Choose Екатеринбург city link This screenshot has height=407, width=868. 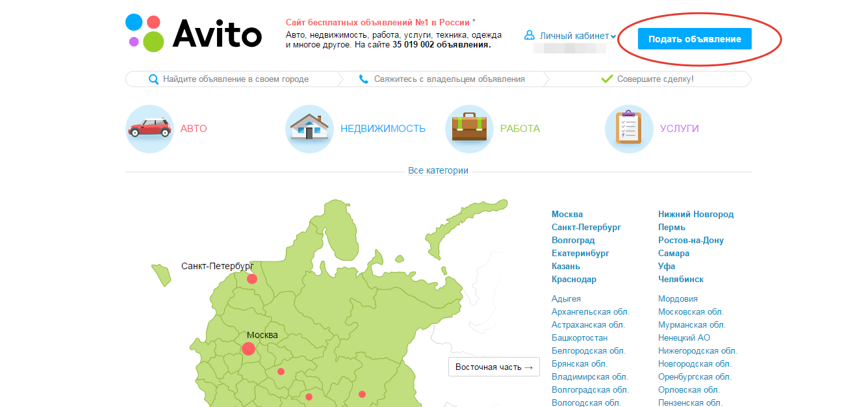(x=580, y=253)
